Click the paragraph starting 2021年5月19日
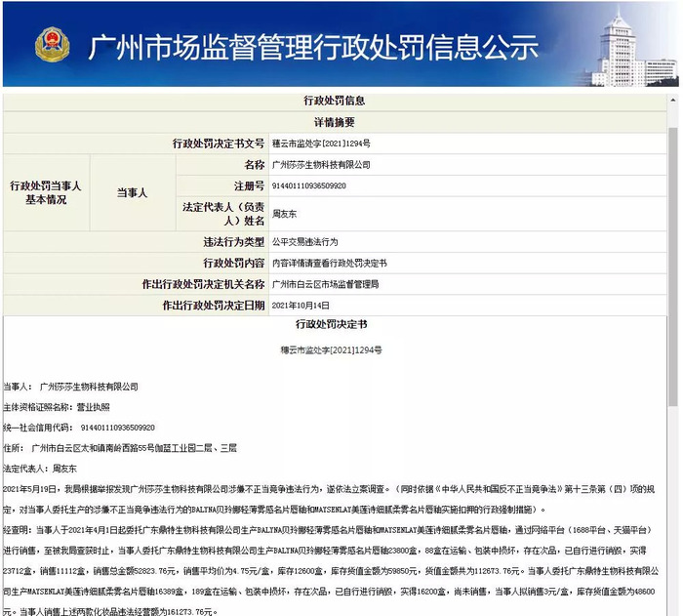This screenshot has width=683, height=616. (329, 499)
